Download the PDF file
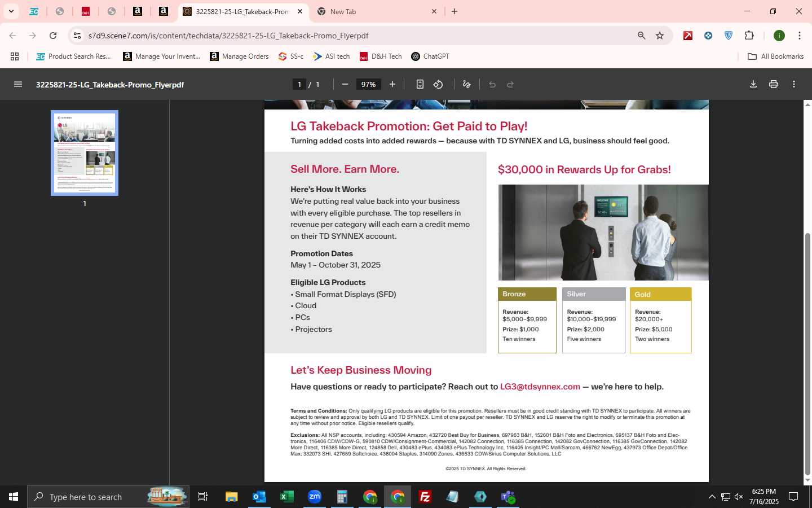This screenshot has height=508, width=812. click(x=753, y=84)
